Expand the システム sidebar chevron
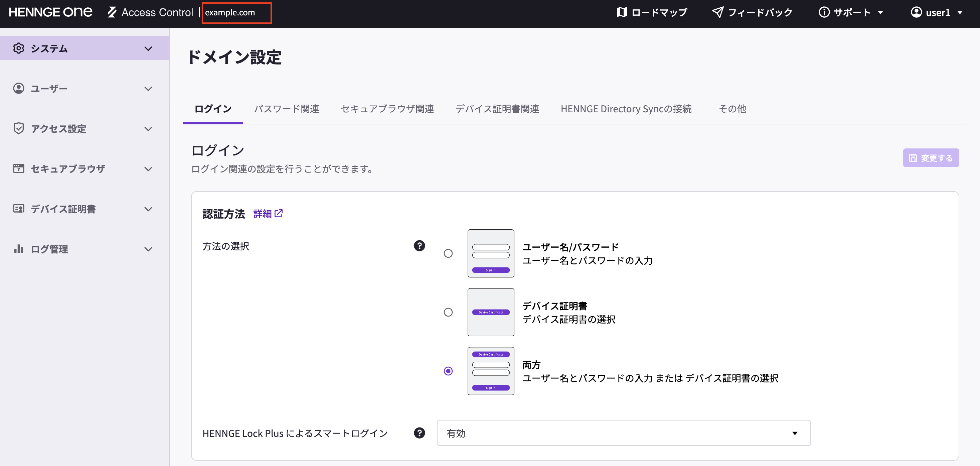 (x=148, y=48)
